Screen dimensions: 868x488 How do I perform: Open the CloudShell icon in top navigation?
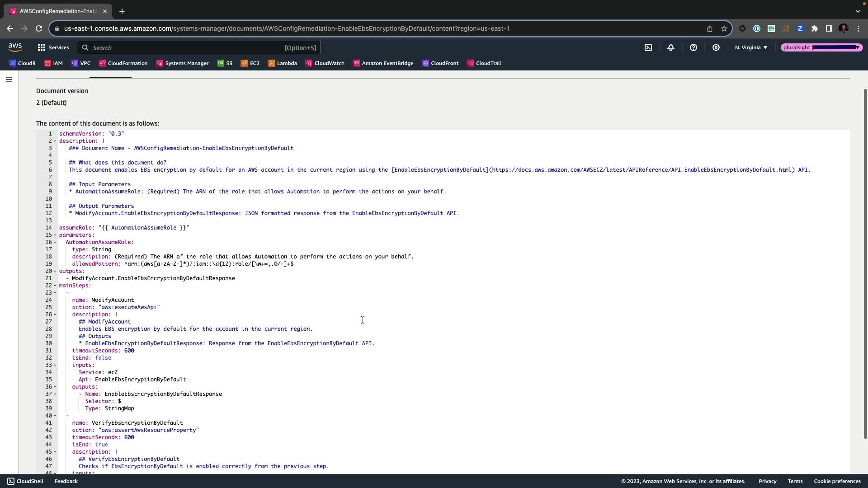click(x=648, y=47)
